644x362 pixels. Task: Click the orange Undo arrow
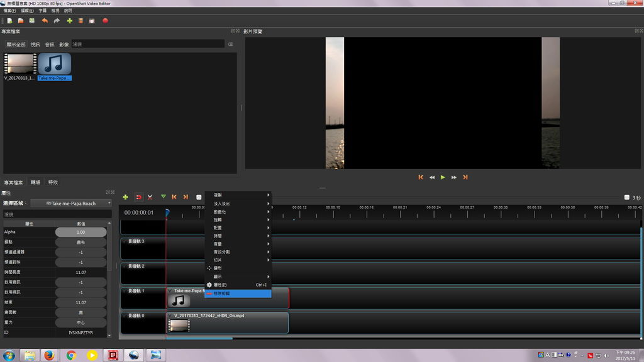tap(45, 21)
